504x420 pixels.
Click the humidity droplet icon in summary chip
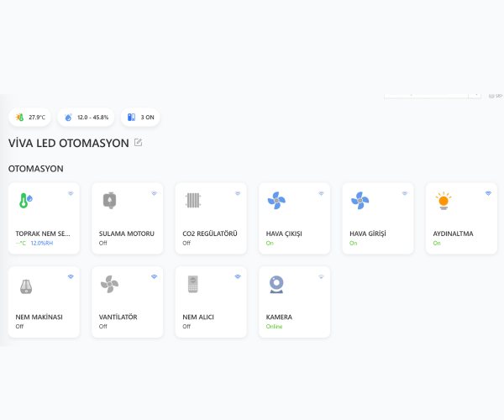coord(68,118)
